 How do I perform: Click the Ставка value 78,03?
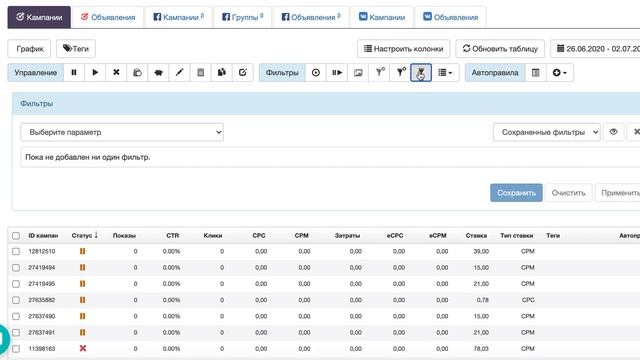click(x=481, y=349)
